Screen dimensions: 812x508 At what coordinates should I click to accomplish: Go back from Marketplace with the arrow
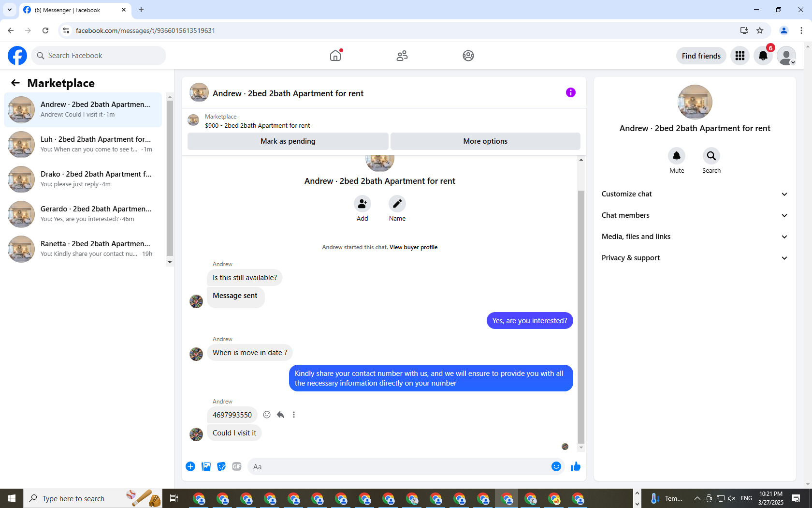click(x=15, y=83)
